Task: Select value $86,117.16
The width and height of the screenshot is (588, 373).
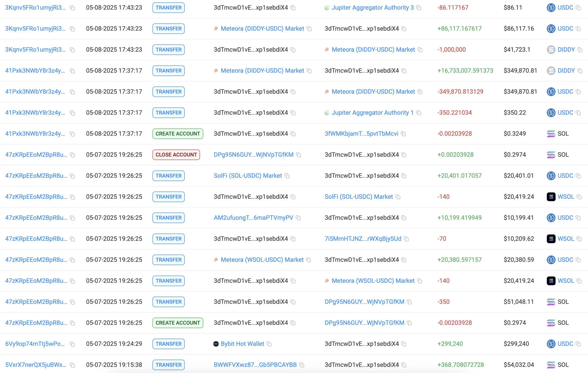Action: tap(519, 28)
